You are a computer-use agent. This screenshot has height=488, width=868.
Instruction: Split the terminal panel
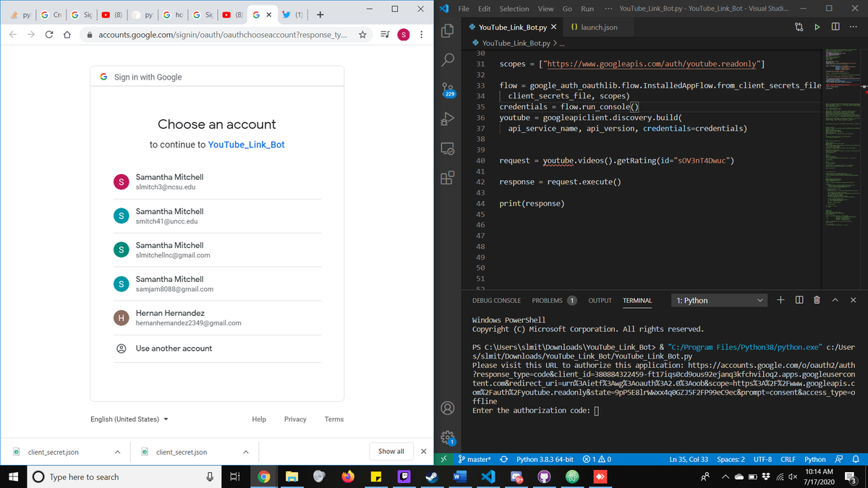coord(799,300)
